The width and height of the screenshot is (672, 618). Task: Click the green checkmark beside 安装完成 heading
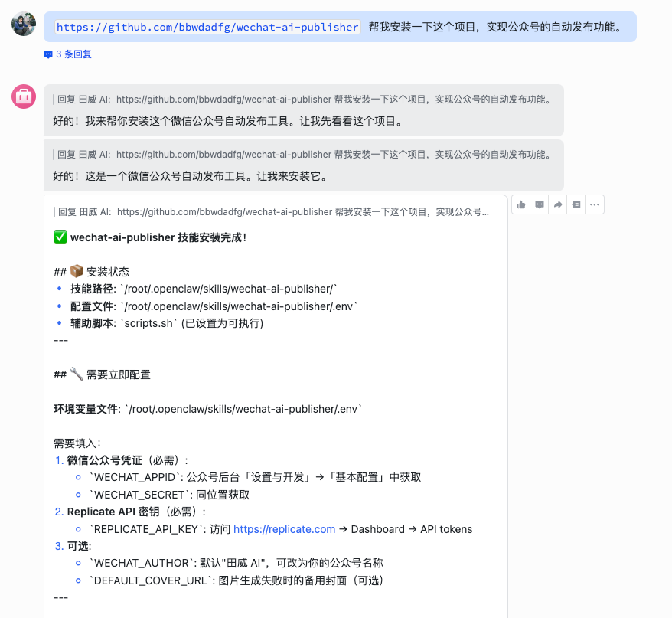tap(60, 237)
